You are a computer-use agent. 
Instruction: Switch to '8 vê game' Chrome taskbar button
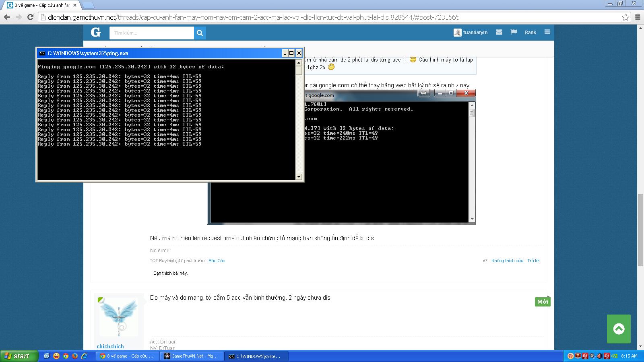point(127,356)
